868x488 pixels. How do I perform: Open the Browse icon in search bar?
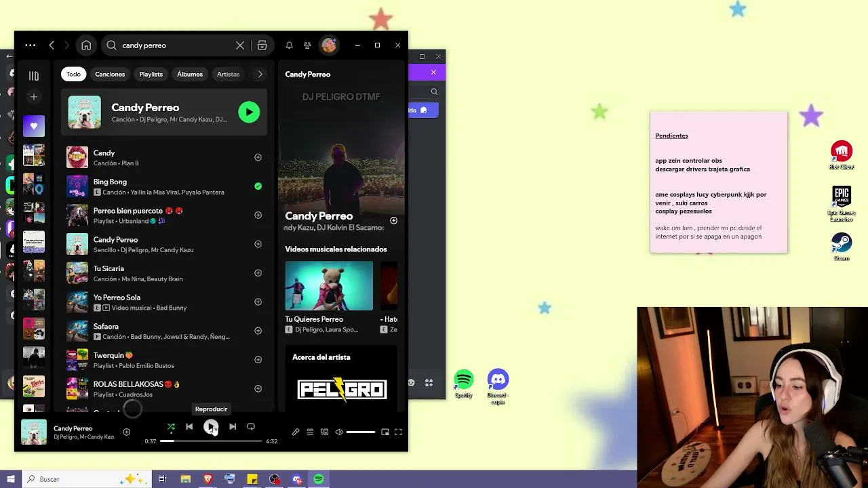click(262, 45)
